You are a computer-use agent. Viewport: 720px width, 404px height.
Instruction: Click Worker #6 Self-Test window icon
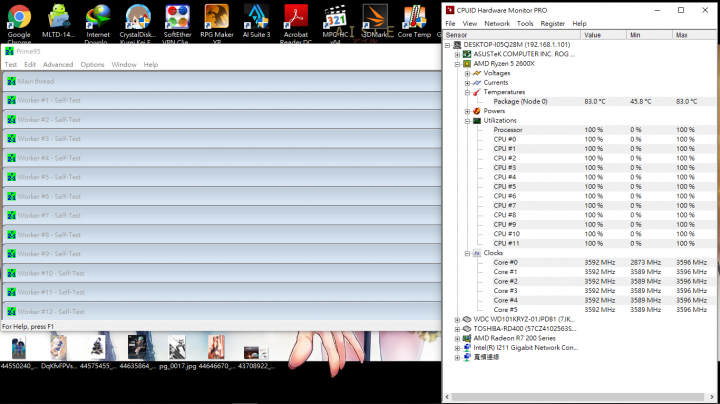[x=11, y=196]
